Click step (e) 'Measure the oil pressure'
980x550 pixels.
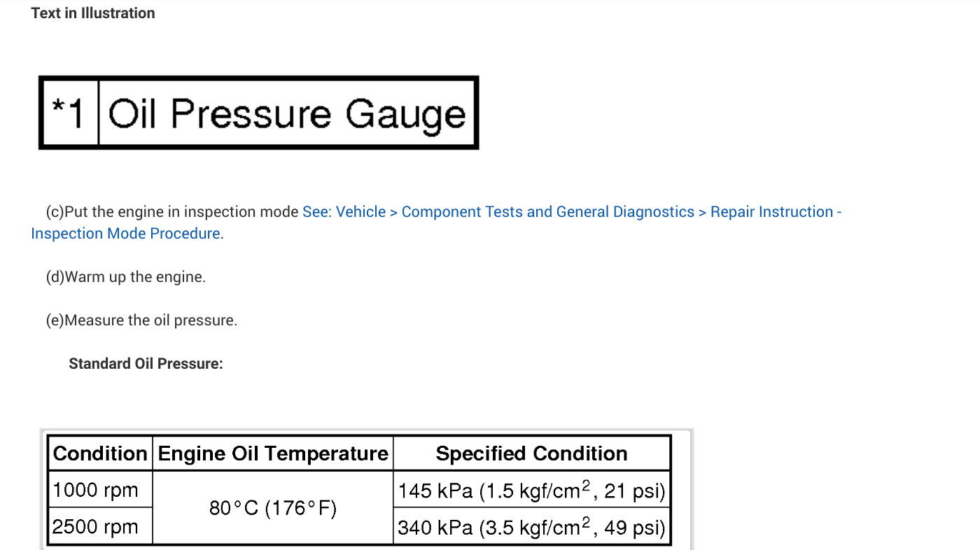tap(142, 320)
